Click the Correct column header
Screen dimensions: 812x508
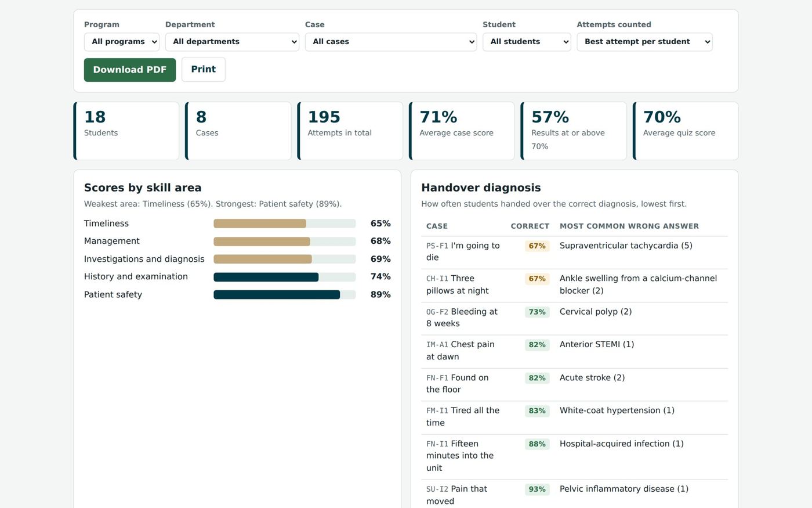(530, 226)
